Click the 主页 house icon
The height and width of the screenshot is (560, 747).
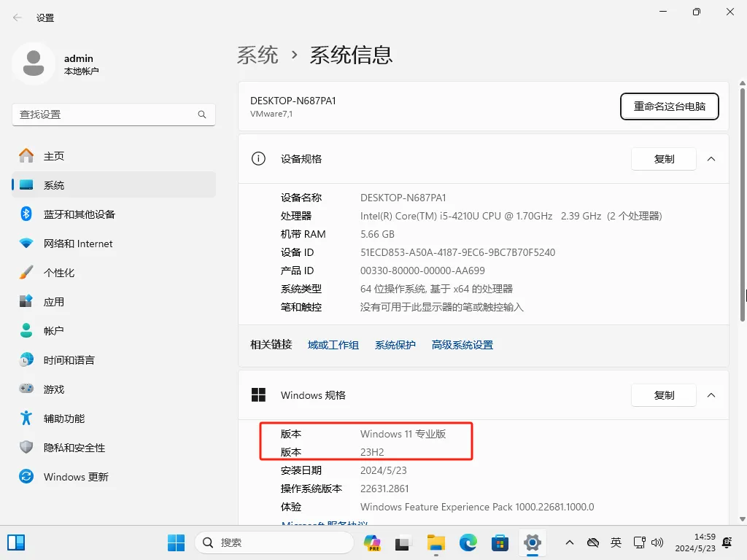tap(26, 156)
